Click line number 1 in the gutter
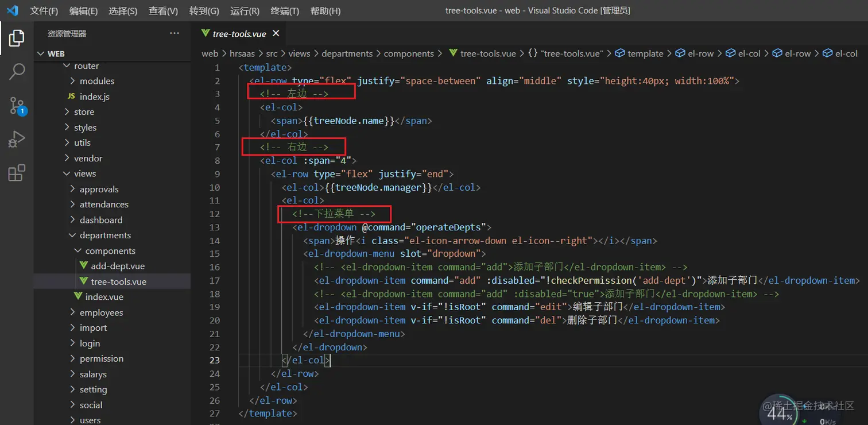 click(x=217, y=68)
